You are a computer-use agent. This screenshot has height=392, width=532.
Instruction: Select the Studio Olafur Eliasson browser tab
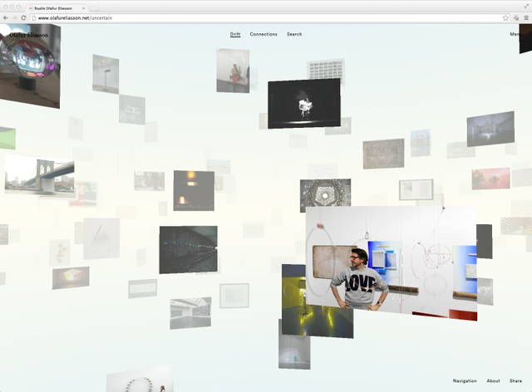(x=56, y=8)
